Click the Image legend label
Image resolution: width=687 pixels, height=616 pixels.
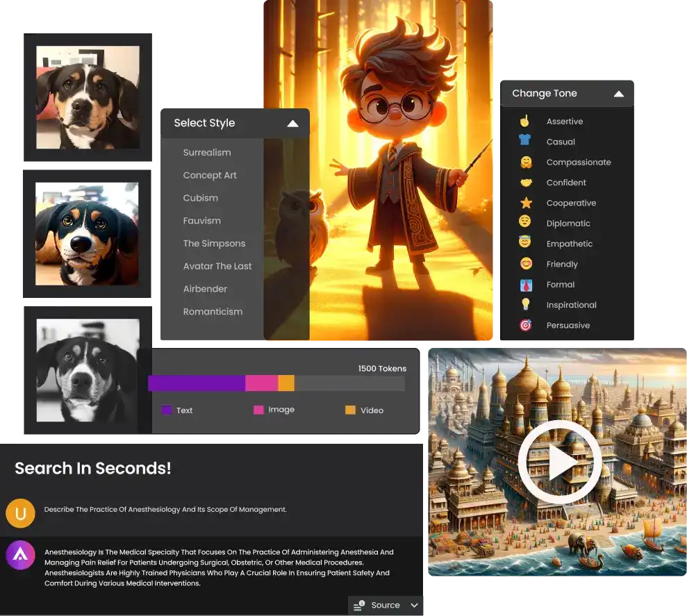[x=281, y=410]
